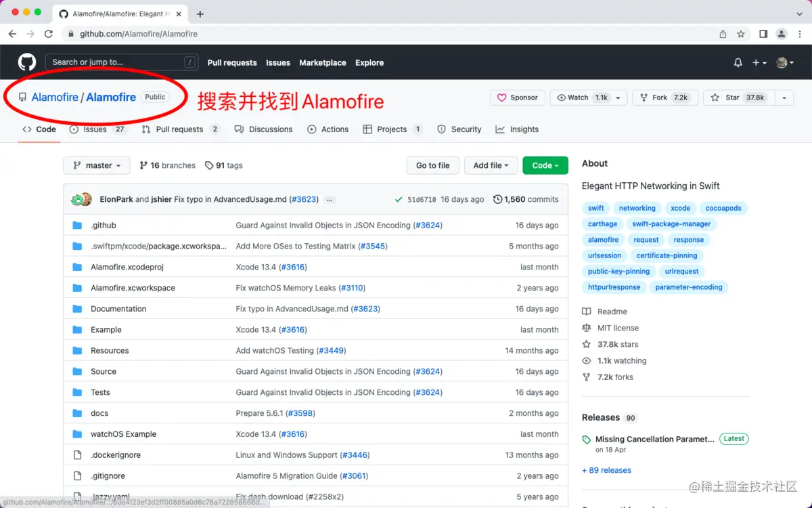Image resolution: width=812 pixels, height=508 pixels.
Task: Open Marketplace in top navigation
Action: [323, 62]
